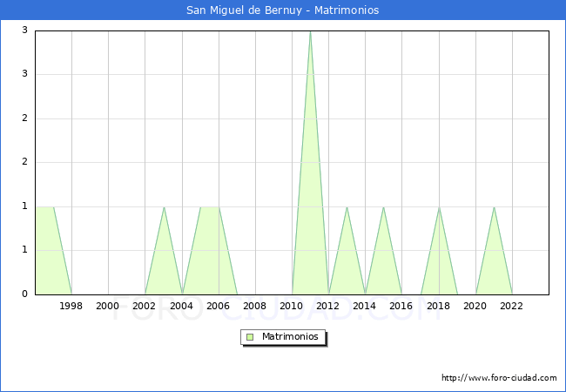Click the 2003 peak data point

pos(165,207)
